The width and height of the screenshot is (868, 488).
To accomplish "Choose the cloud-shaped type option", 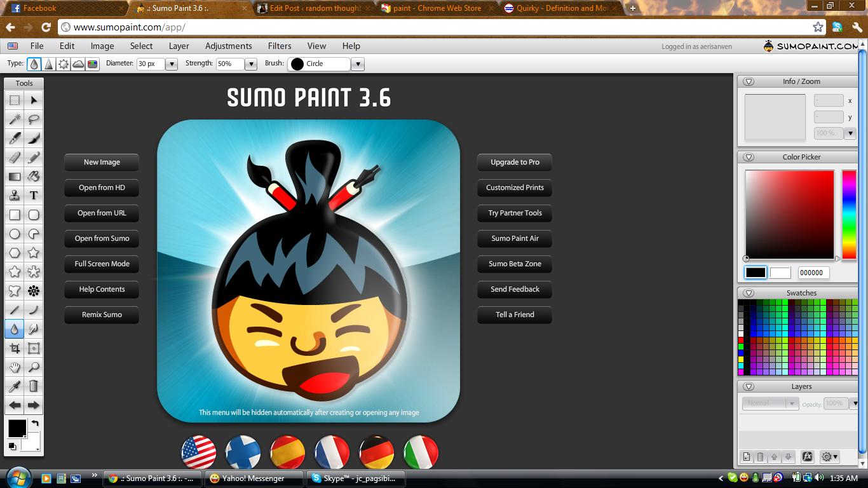I will (x=78, y=64).
